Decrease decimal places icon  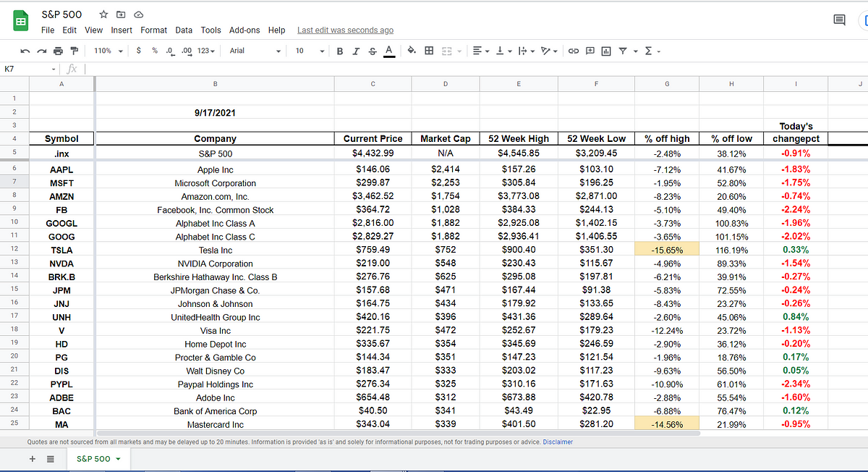pyautogui.click(x=170, y=51)
